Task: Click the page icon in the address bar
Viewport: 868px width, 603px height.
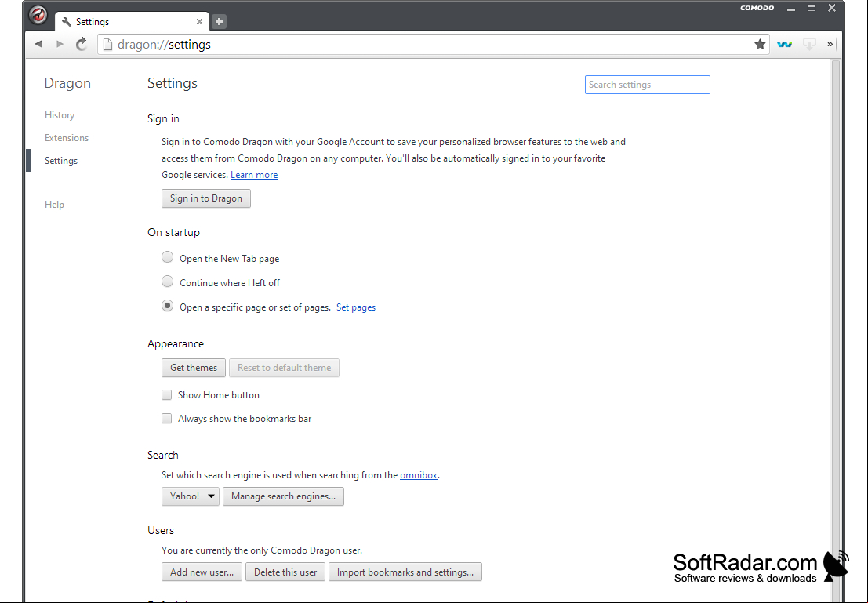Action: coord(108,44)
